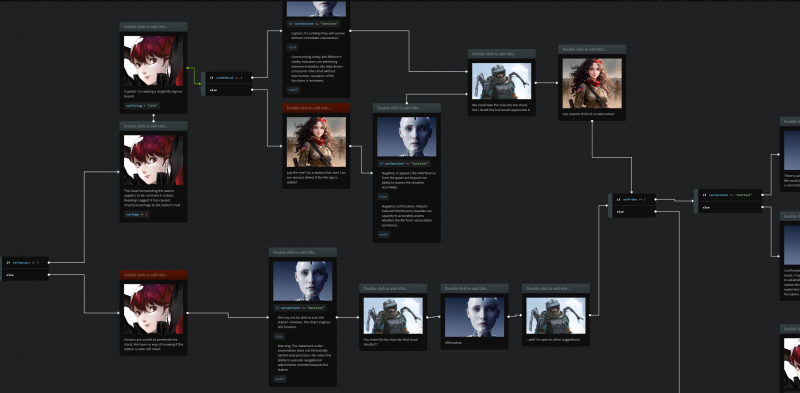Select the "if varSentient" standalone branch row
The width and height of the screenshot is (800, 393).
tap(730, 195)
